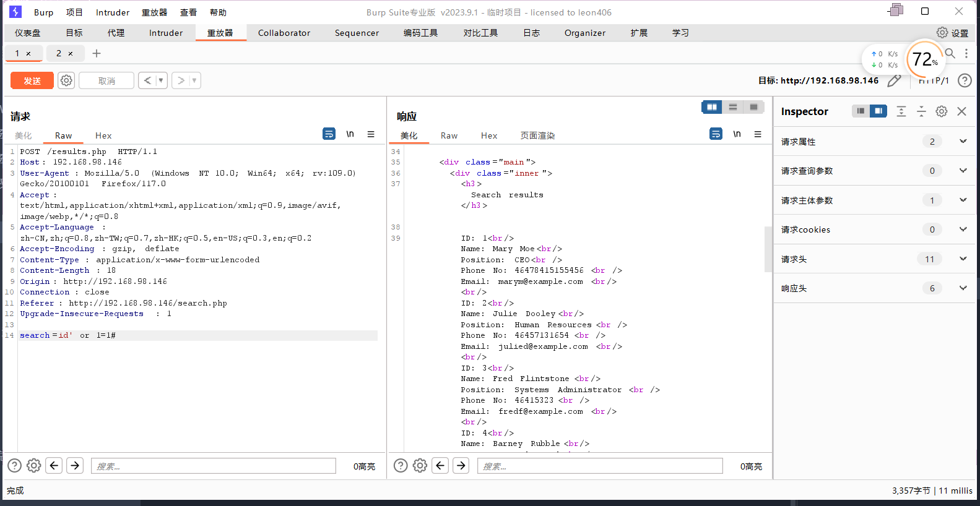Open the Organizer main tab

point(585,33)
